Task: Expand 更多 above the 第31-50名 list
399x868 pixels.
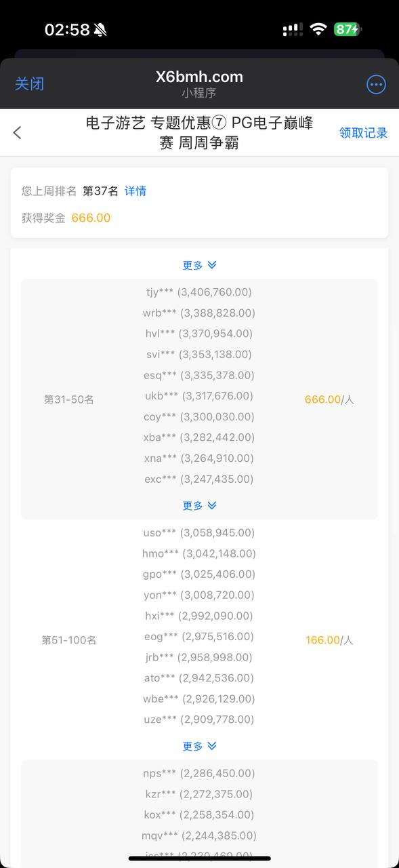Action: 199,265
